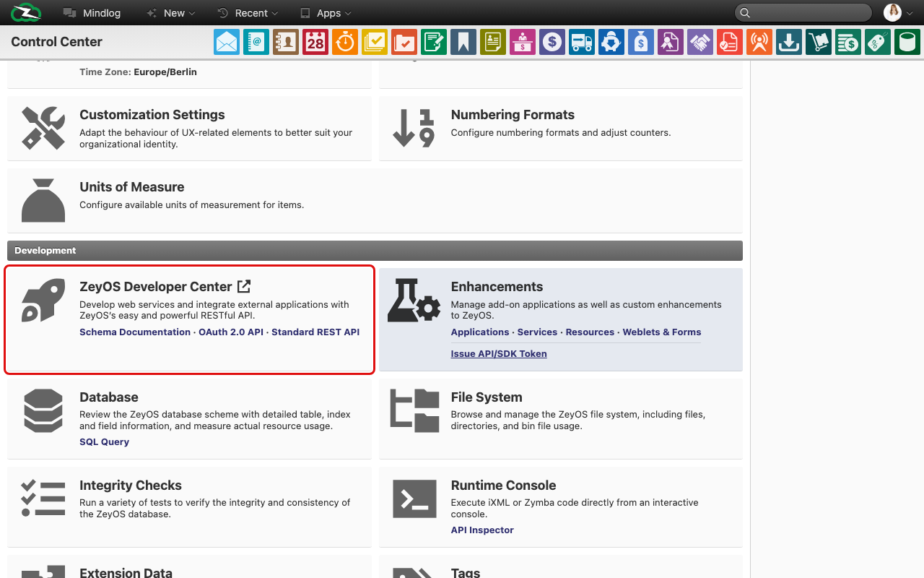Open the green stacked coins icon
Image resolution: width=924 pixels, height=578 pixels.
[x=848, y=42]
